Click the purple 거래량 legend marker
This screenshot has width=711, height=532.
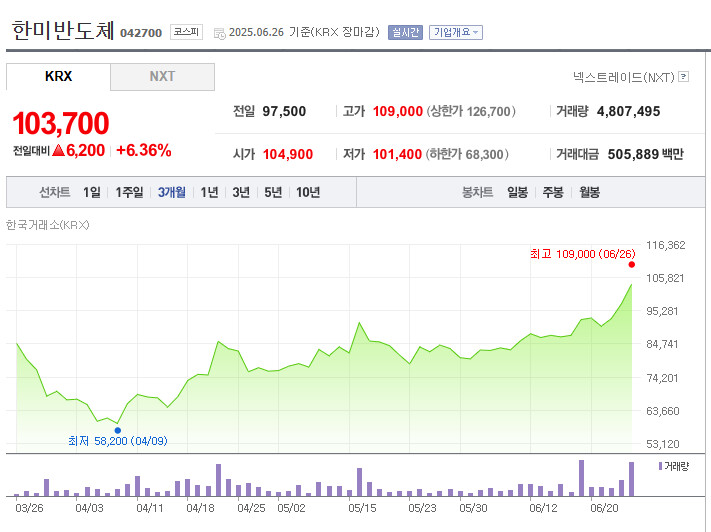coord(660,466)
